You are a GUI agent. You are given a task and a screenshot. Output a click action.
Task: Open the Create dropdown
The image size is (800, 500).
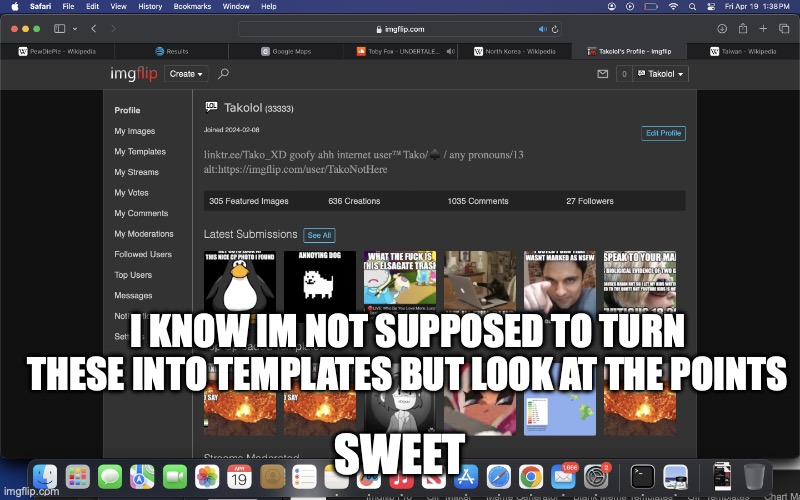186,74
